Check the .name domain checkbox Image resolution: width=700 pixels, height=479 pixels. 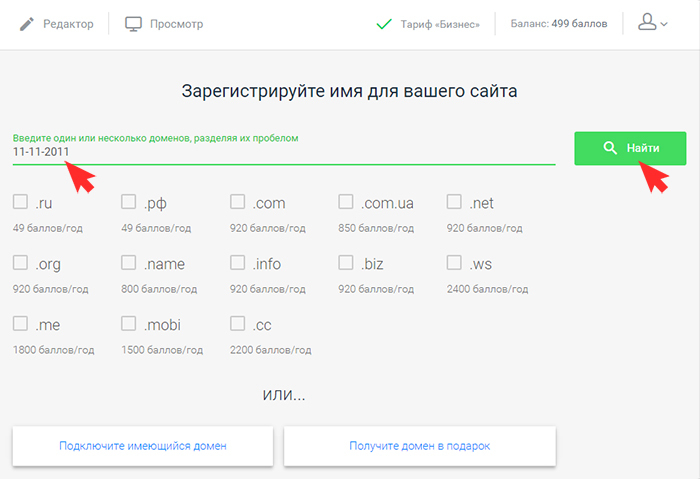pyautogui.click(x=129, y=262)
